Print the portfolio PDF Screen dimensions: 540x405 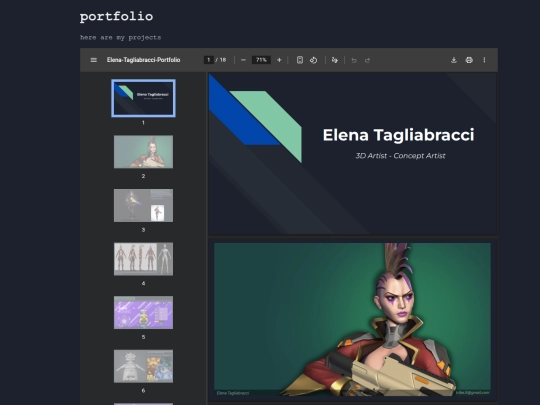469,60
